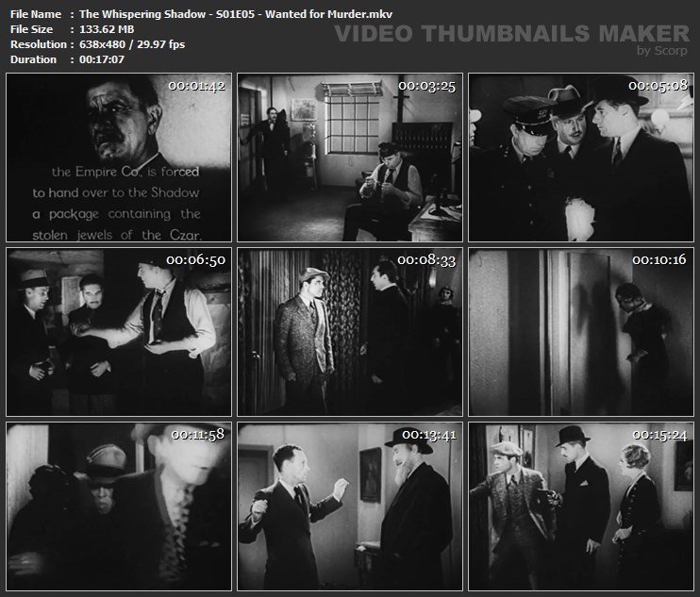700x597 pixels.
Task: Click the '00:11:58' timestamp text
Action: [x=198, y=435]
